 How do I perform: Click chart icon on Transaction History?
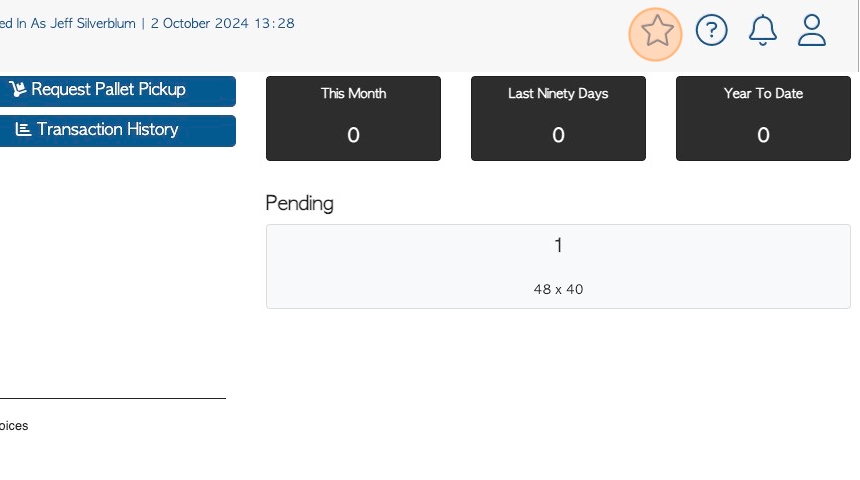(x=23, y=129)
